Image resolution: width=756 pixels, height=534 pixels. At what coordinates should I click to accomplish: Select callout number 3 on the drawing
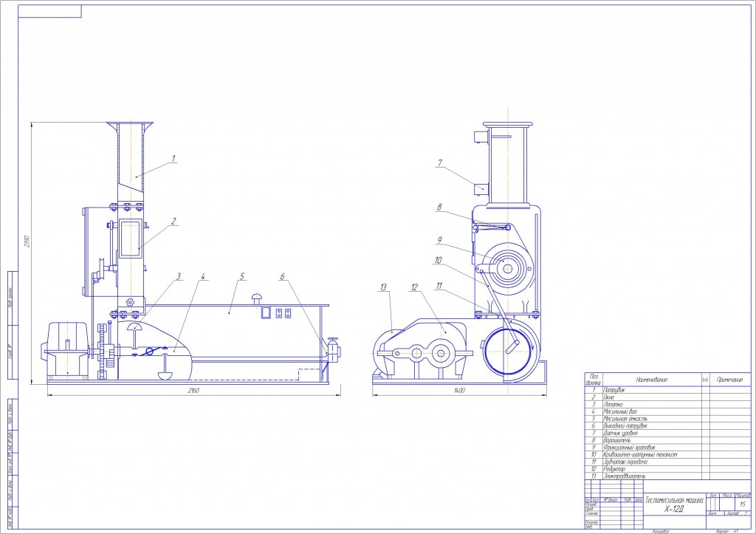[x=179, y=276]
